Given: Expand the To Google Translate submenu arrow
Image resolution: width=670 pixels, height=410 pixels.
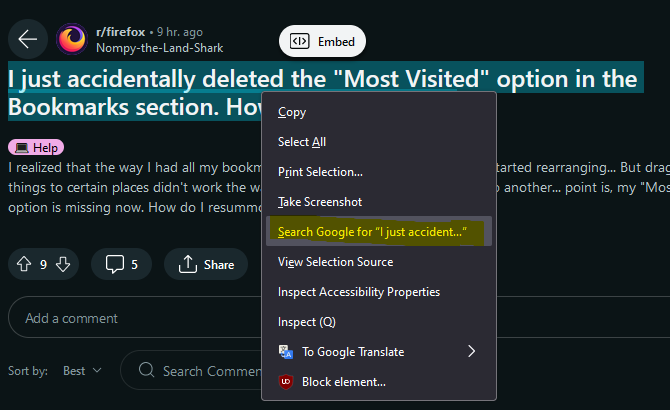Looking at the screenshot, I should 471,351.
